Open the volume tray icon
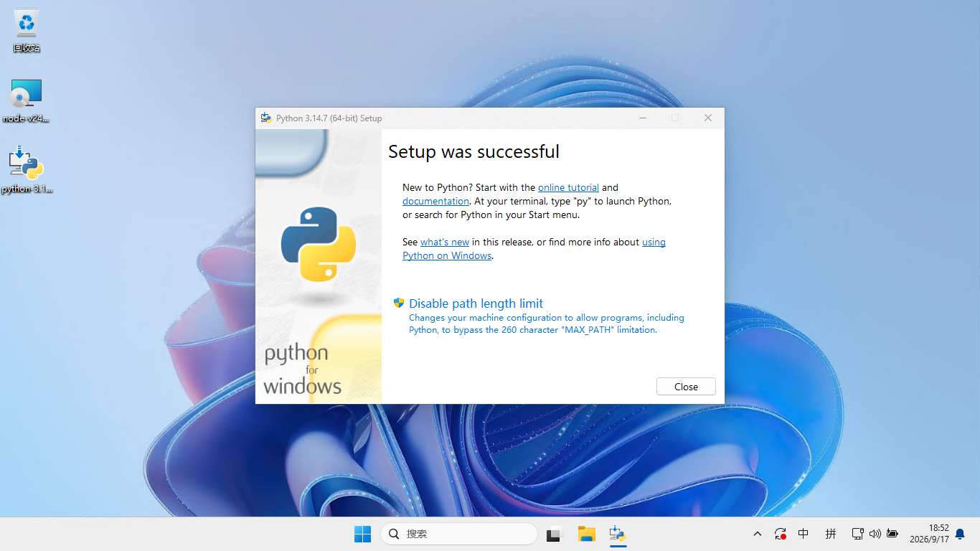Screen dimensions: 980x551 [x=875, y=534]
